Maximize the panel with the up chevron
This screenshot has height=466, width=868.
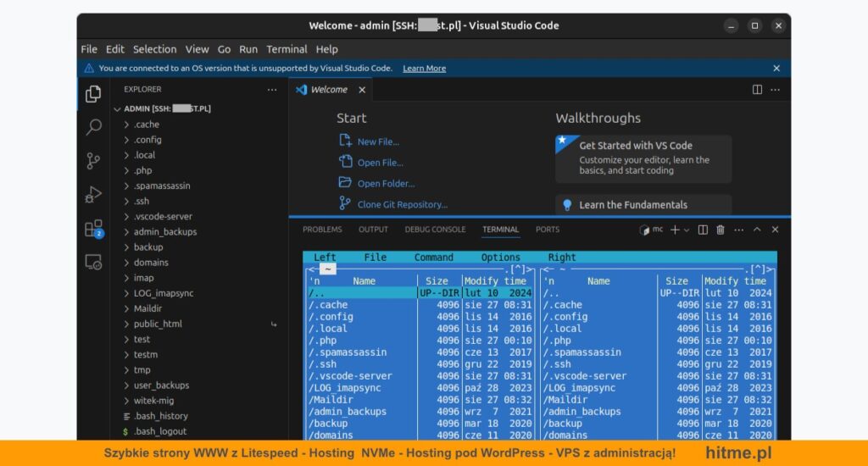(757, 230)
